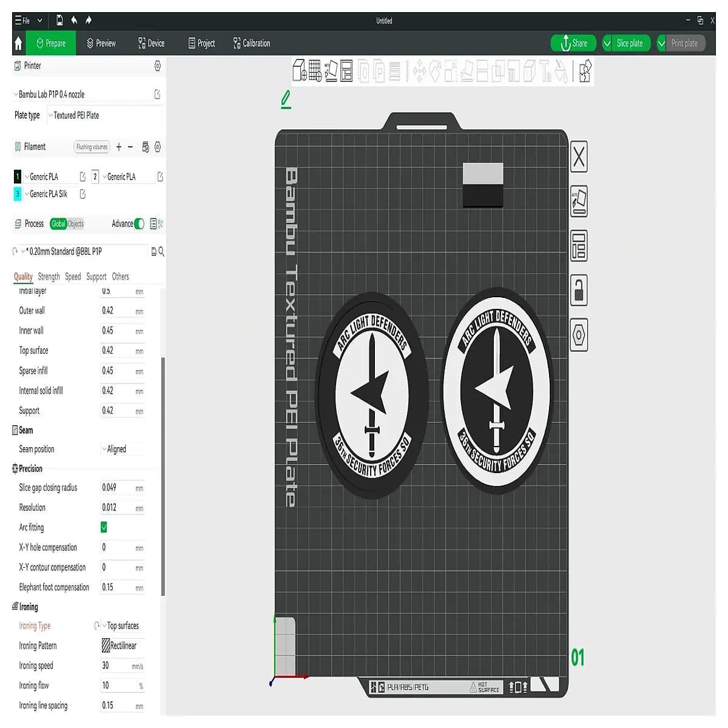Open the Seam position Aligned dropdown
The image size is (728, 728).
pyautogui.click(x=123, y=450)
